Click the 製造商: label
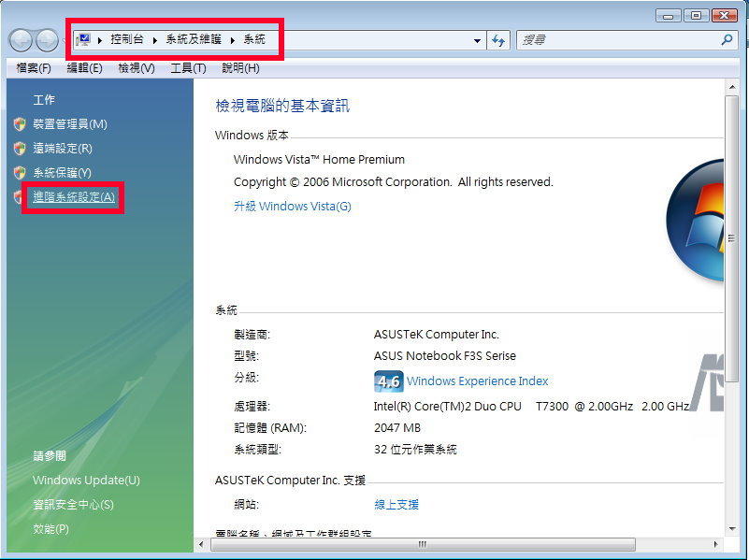The height and width of the screenshot is (560, 749). (252, 334)
